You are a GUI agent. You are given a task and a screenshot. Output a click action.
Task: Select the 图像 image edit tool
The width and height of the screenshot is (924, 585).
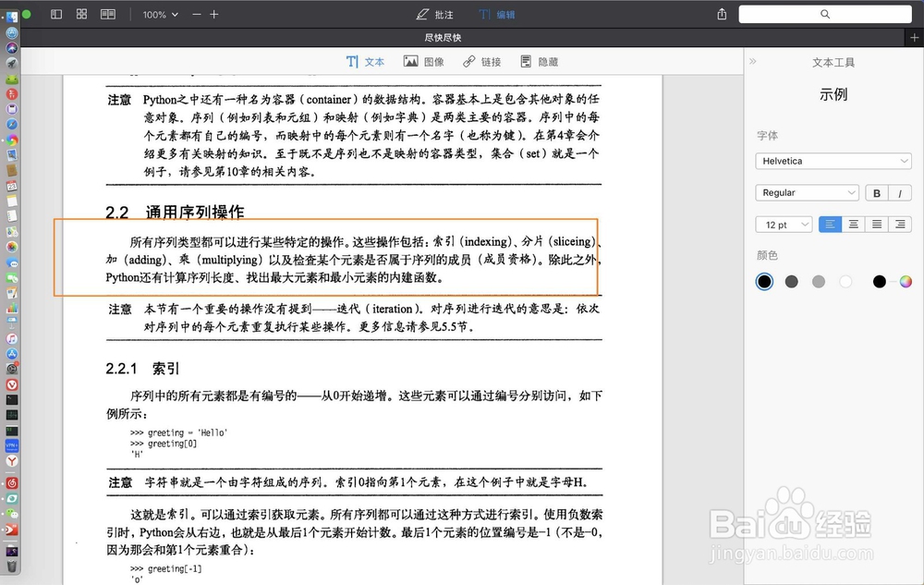click(x=424, y=62)
